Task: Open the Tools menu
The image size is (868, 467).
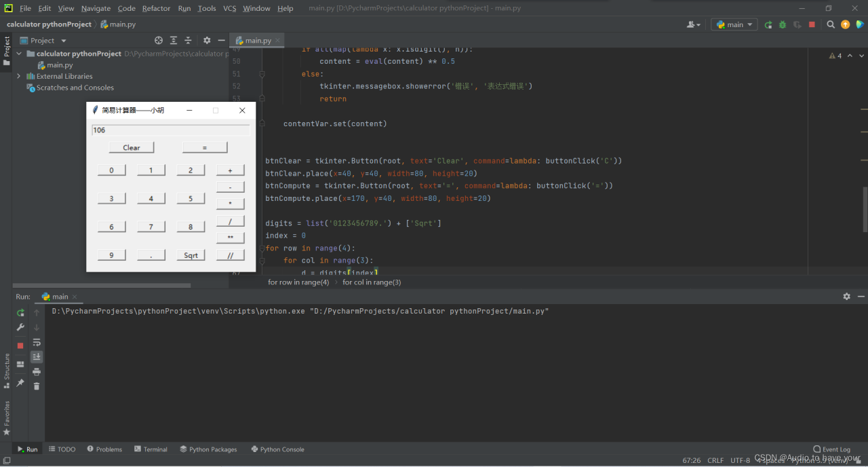Action: tap(207, 8)
